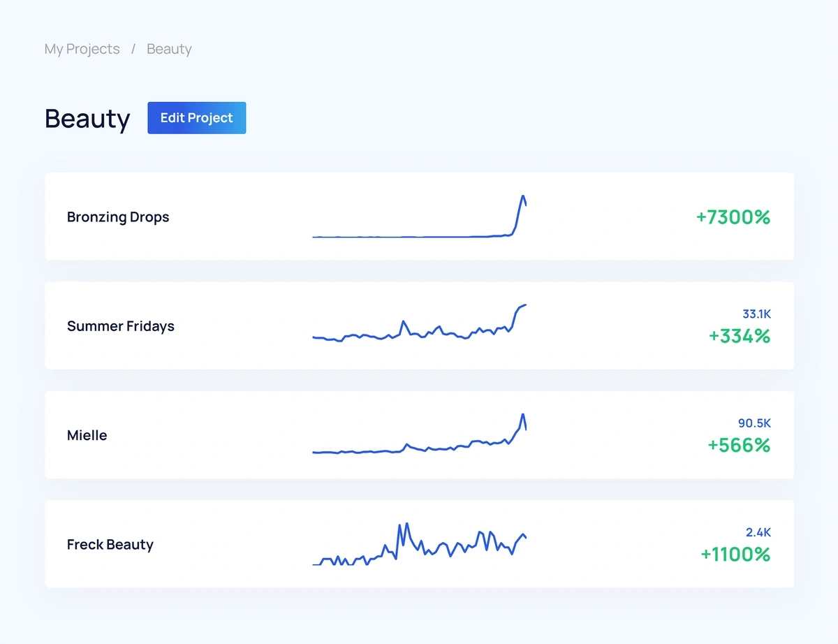Image resolution: width=838 pixels, height=644 pixels.
Task: View the Freck Beauty sparkline chart
Action: click(419, 544)
